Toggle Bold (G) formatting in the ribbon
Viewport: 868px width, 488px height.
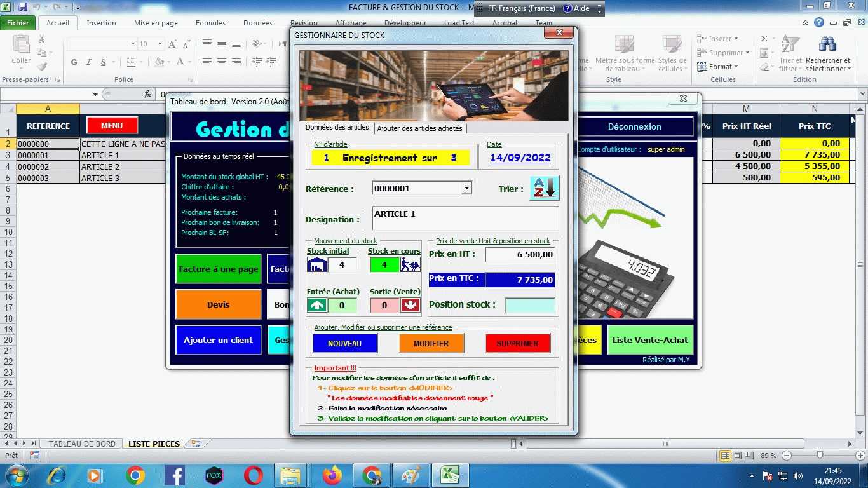pyautogui.click(x=74, y=62)
